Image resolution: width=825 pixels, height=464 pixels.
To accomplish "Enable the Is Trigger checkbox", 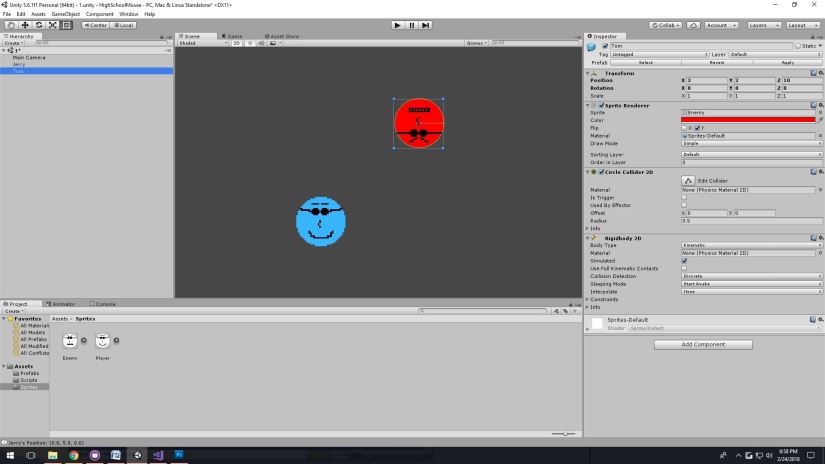I will [684, 197].
